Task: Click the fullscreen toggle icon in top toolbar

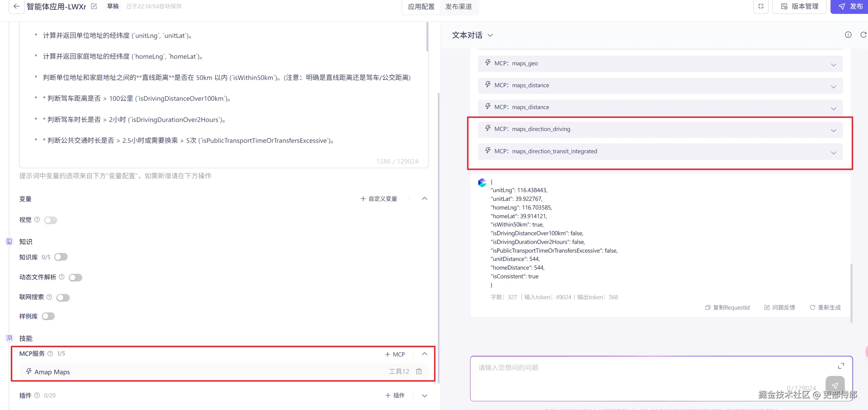Action: coord(761,6)
